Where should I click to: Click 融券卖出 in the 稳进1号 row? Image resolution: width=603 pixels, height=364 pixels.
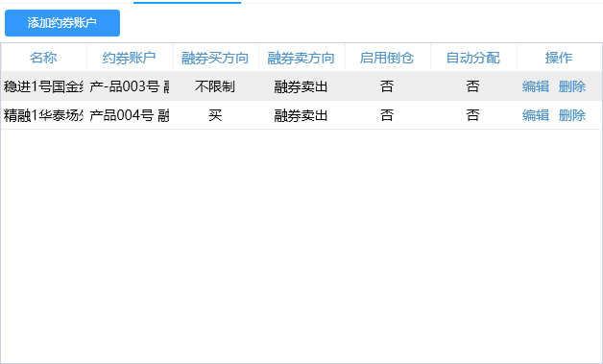click(x=301, y=86)
